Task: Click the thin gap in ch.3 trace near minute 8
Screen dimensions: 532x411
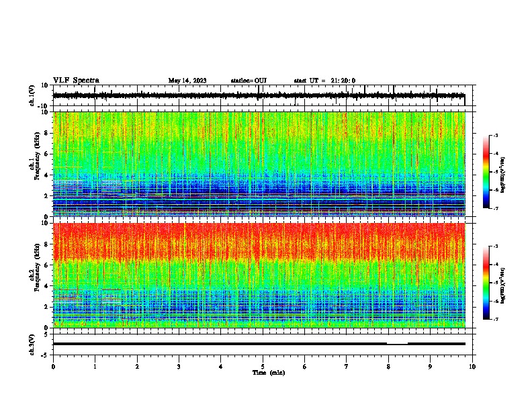Action: tap(397, 344)
